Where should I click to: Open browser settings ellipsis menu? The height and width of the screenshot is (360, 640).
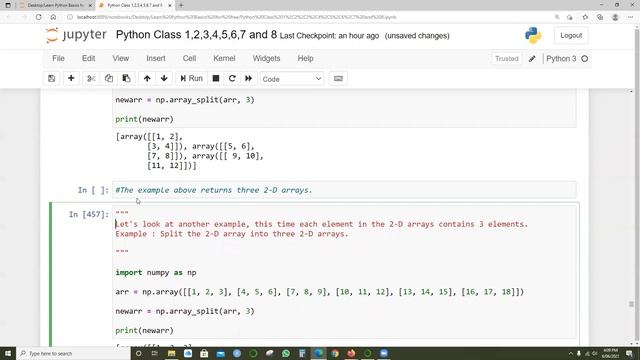pyautogui.click(x=630, y=17)
